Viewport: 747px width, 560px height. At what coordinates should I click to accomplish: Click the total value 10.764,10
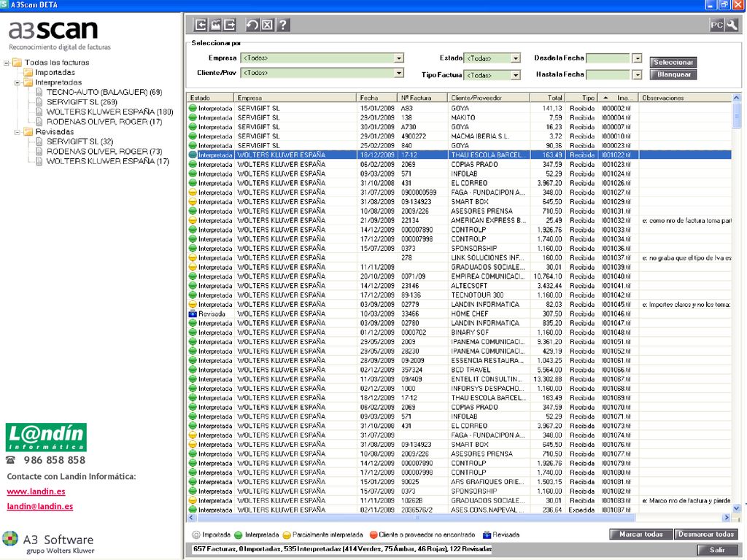point(548,276)
